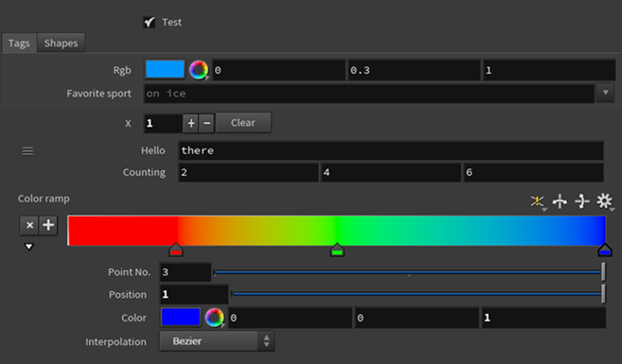
Task: Open the ramp Color wheel picker
Action: (x=215, y=318)
